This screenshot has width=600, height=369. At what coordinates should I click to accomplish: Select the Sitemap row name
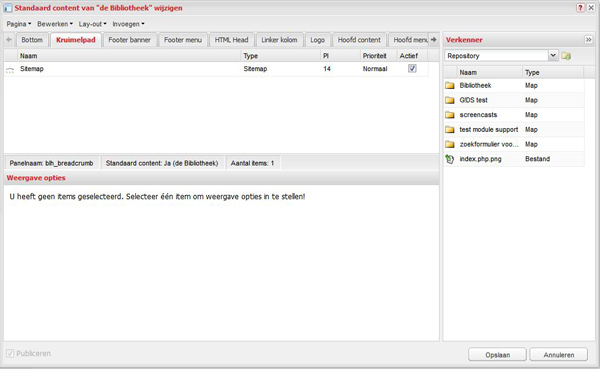click(32, 69)
